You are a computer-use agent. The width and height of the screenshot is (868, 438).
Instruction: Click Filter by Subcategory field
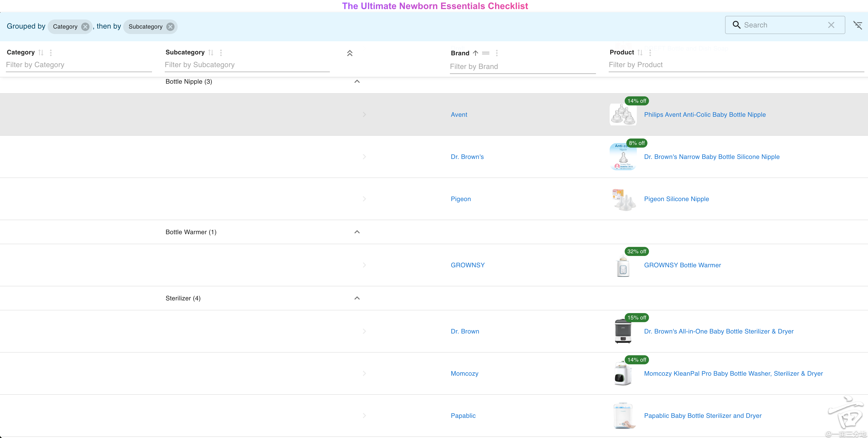coord(247,65)
